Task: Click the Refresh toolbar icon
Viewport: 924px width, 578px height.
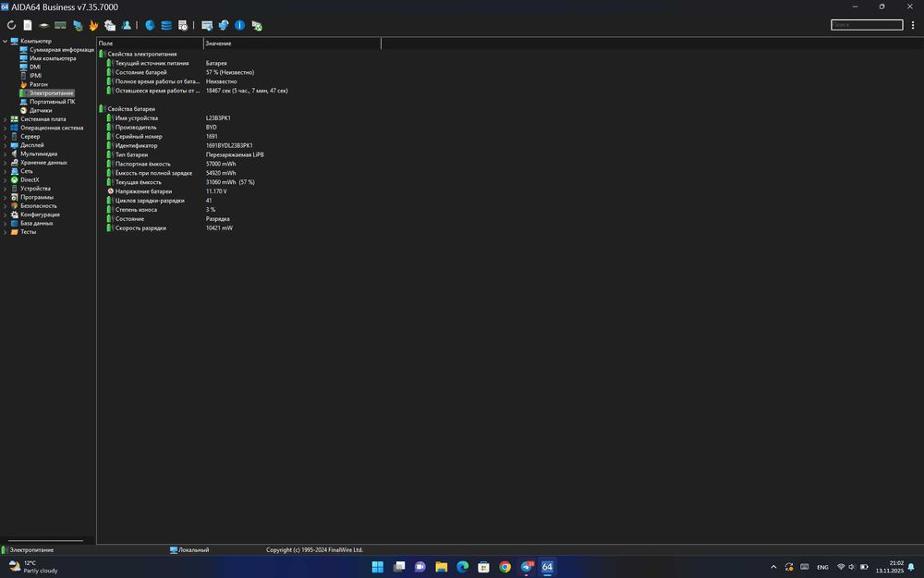Action: 11,25
